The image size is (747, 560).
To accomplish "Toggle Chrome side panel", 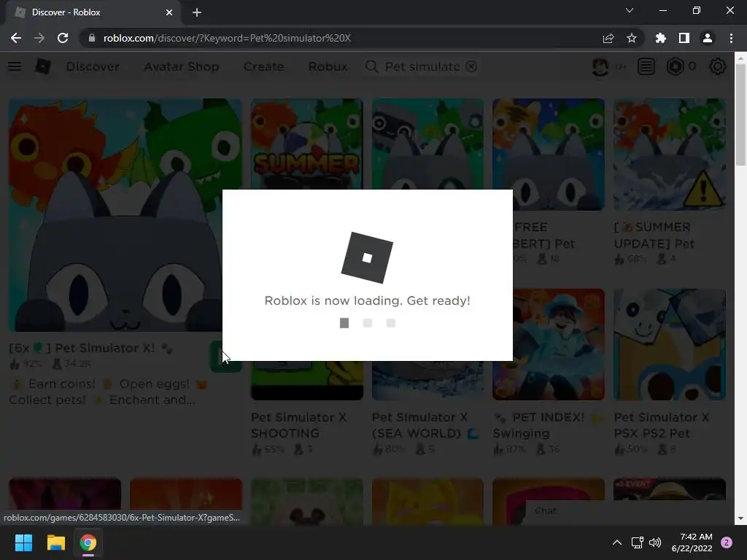I will coord(684,38).
